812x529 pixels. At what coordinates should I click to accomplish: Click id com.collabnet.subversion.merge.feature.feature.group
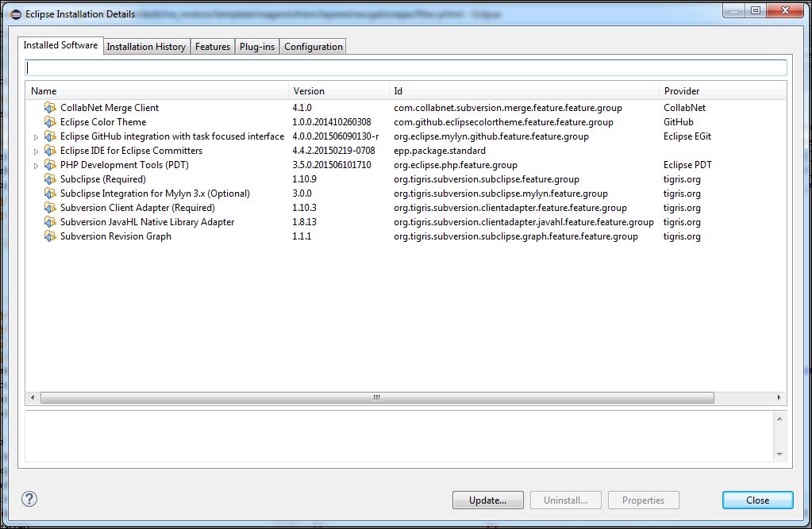pyautogui.click(x=508, y=108)
